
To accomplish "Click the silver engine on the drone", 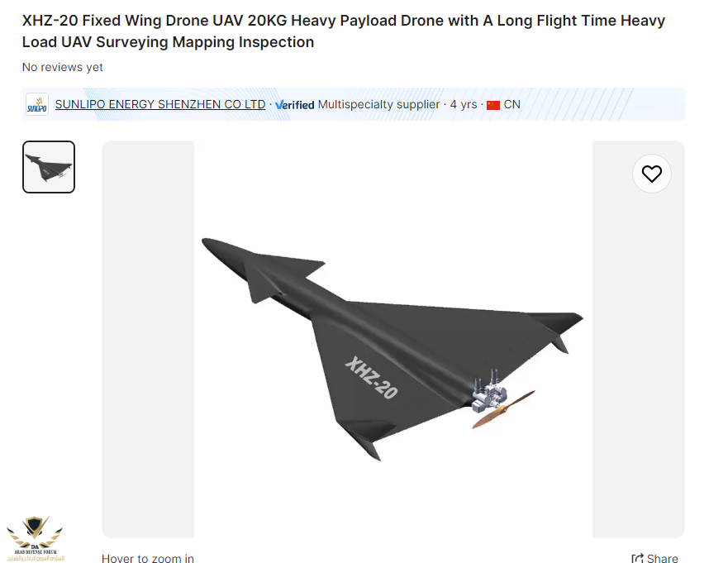I will pyautogui.click(x=489, y=391).
